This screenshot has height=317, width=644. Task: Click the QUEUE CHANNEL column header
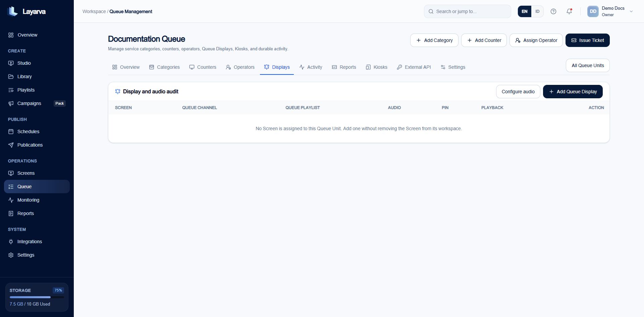click(200, 108)
